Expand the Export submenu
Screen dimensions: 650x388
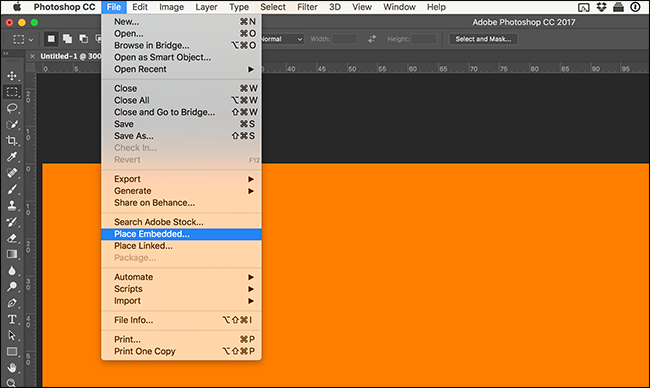(x=181, y=179)
